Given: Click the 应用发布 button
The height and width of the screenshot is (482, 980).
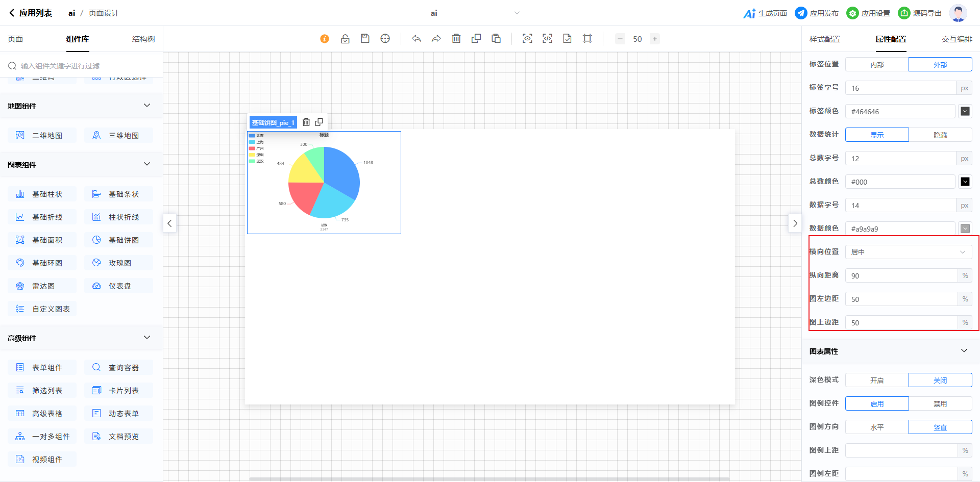Looking at the screenshot, I should coord(817,13).
